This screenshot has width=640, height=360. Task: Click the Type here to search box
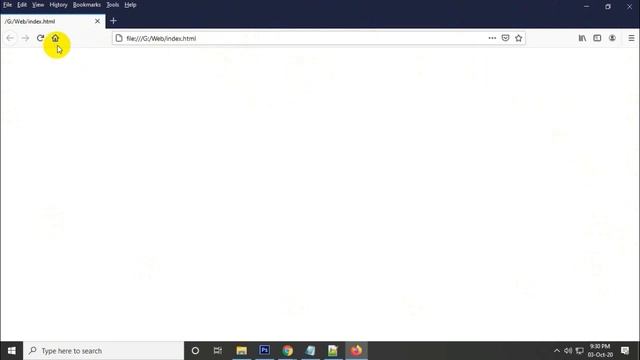104,351
